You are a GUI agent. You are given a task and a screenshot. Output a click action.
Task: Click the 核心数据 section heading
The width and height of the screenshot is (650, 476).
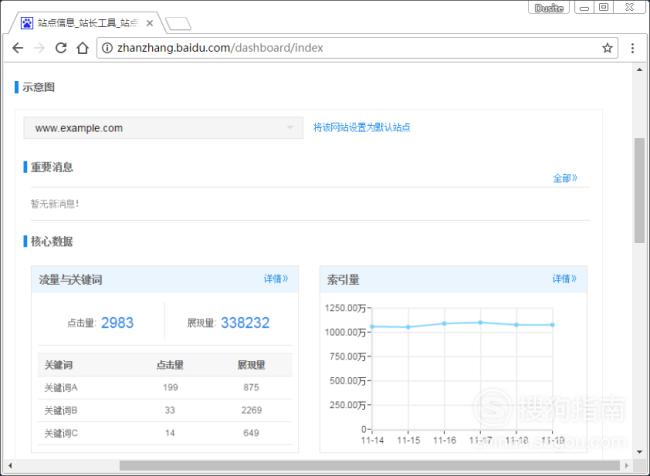pyautogui.click(x=52, y=241)
